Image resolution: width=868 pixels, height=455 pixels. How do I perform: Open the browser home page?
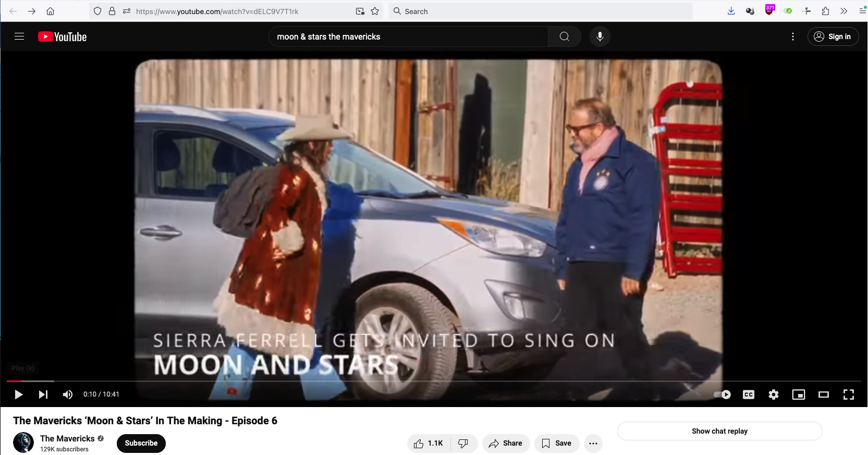coord(51,11)
